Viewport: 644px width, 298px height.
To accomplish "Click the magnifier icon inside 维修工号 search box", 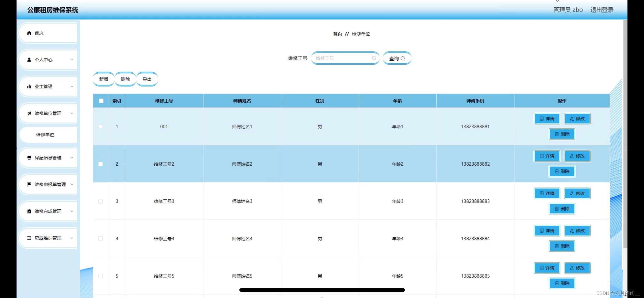I will (374, 58).
